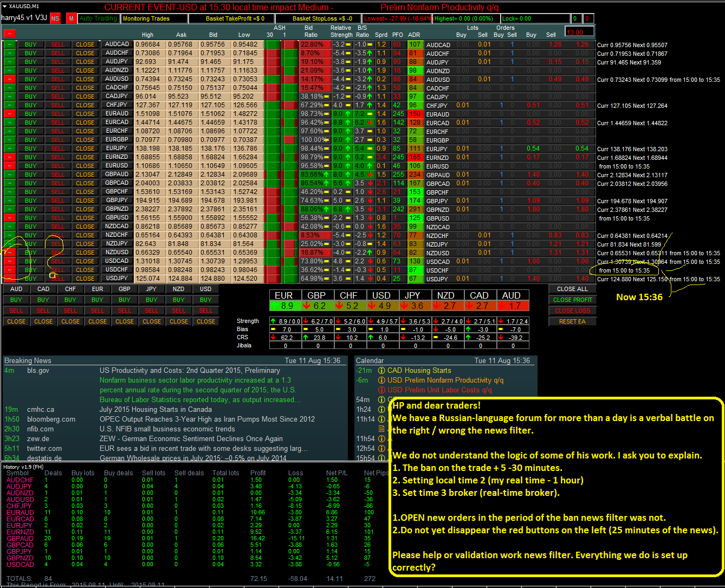The height and width of the screenshot is (588, 725).
Task: Open the July 2015 Housing Starts in Canada headline
Action: pyautogui.click(x=156, y=410)
